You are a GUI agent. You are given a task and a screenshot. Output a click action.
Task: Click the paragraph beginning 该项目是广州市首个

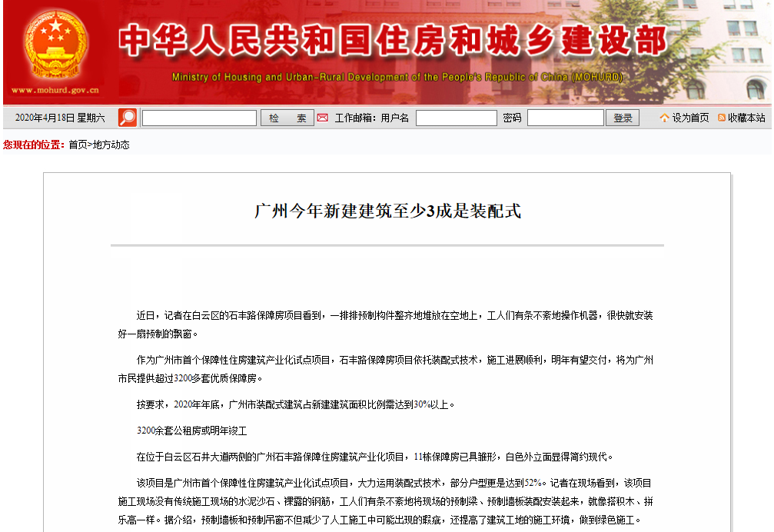386,501
